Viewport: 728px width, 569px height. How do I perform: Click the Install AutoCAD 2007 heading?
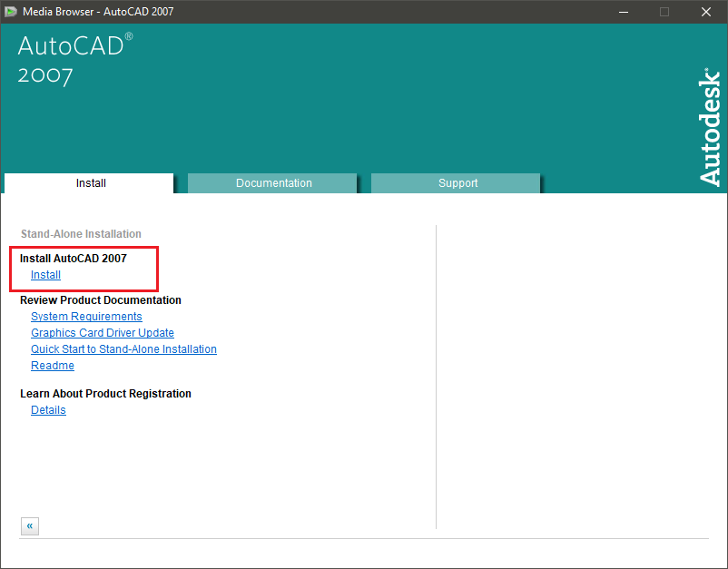73,259
